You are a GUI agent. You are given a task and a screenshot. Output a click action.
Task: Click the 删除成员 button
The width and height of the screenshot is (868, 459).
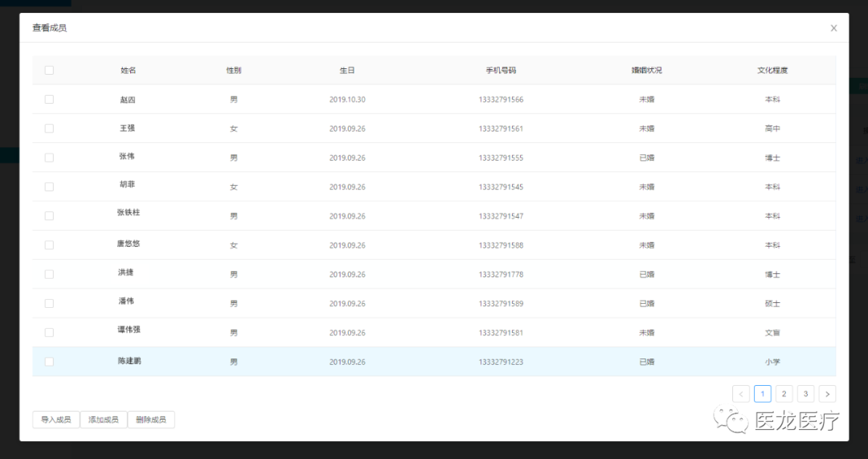click(x=151, y=420)
